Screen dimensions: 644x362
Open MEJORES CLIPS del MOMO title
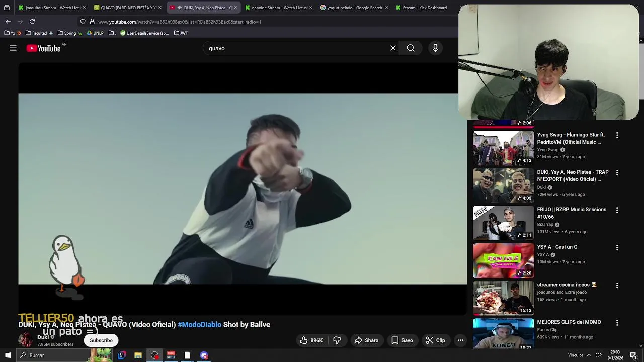[569, 322]
